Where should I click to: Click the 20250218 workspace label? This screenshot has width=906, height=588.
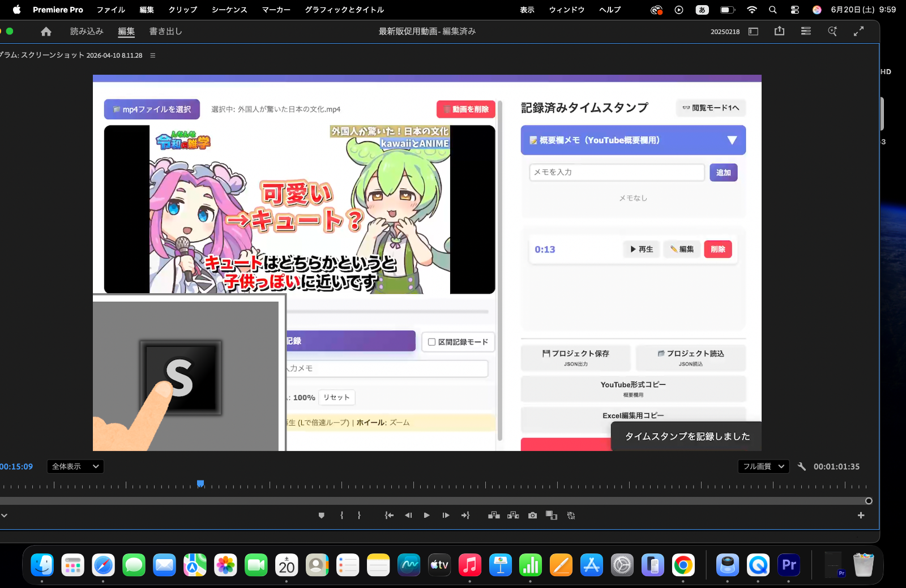pyautogui.click(x=725, y=32)
